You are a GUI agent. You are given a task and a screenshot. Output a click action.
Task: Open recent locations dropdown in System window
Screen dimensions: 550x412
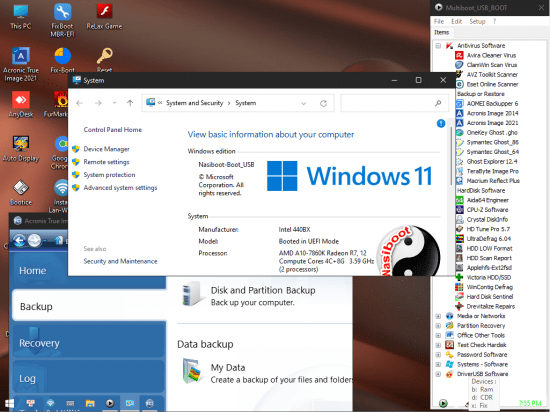point(114,103)
